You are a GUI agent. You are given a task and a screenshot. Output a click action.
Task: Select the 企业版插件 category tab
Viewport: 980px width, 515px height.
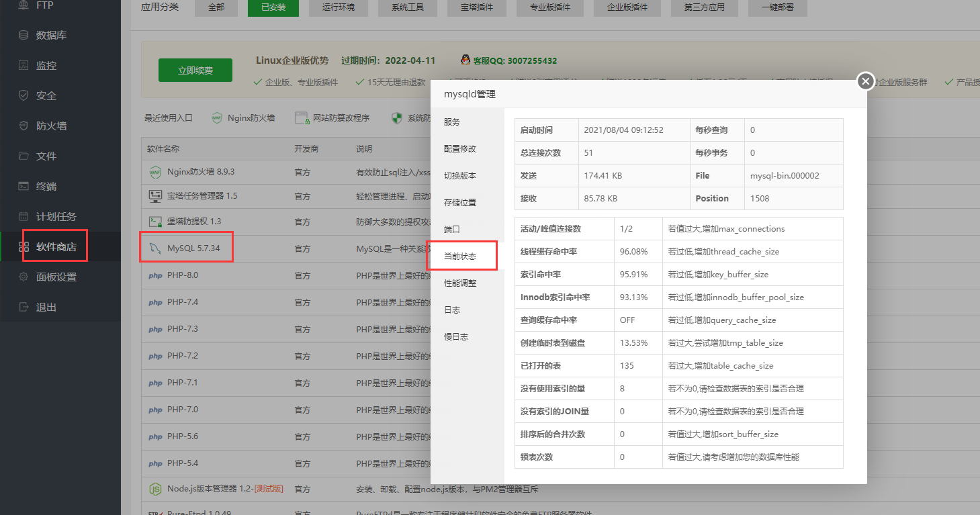[627, 8]
